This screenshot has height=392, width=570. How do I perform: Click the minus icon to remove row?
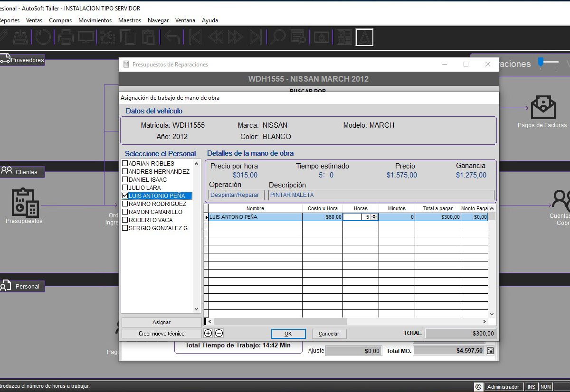pyautogui.click(x=219, y=333)
